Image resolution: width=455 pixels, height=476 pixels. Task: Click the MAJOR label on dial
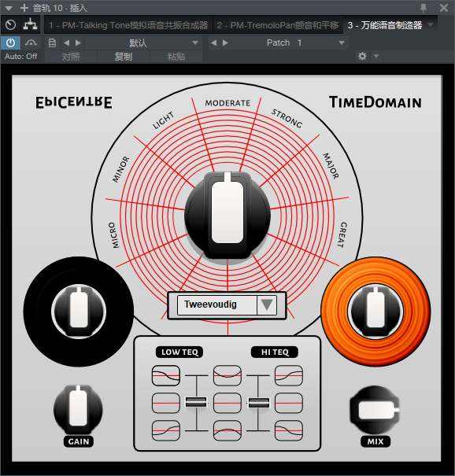331,166
